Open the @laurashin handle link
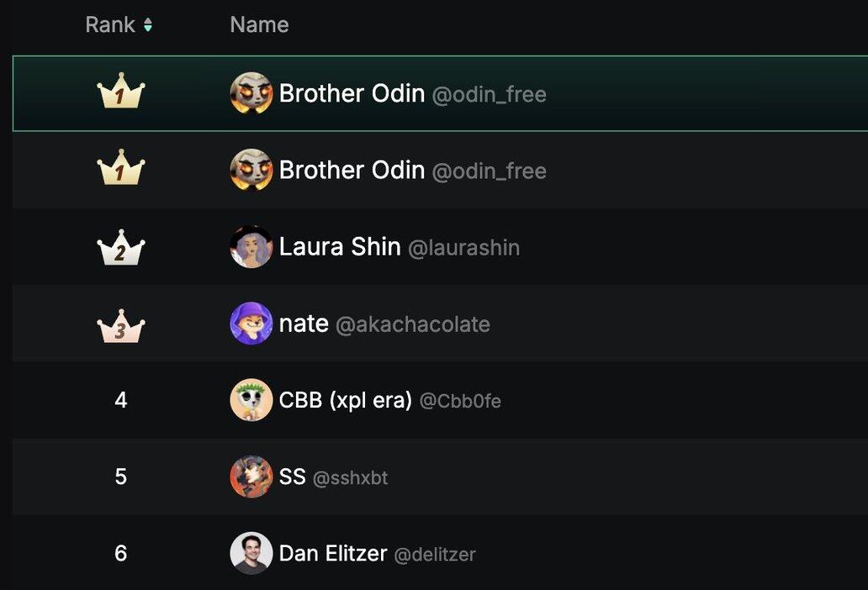 coord(463,248)
